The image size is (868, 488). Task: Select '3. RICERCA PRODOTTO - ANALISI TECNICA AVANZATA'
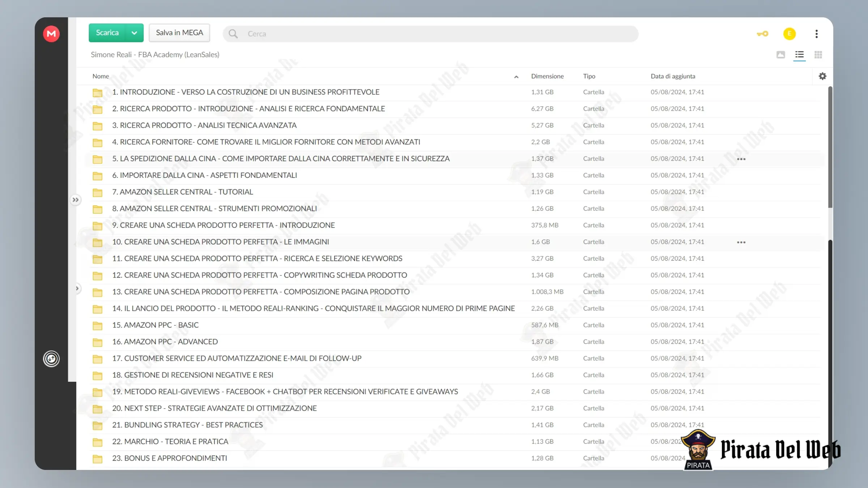click(204, 125)
